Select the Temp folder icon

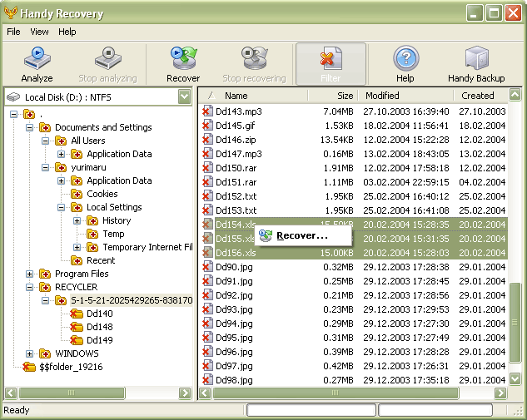coord(92,234)
